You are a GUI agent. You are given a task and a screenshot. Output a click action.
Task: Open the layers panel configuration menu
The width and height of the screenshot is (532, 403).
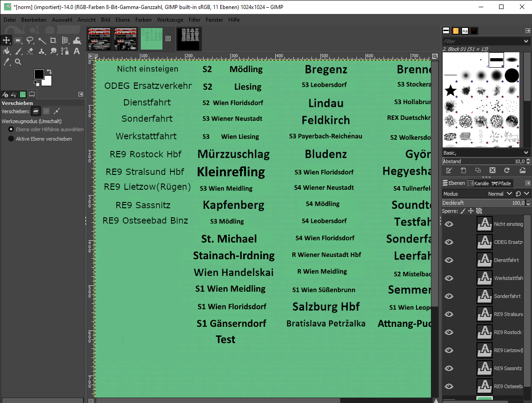[527, 183]
